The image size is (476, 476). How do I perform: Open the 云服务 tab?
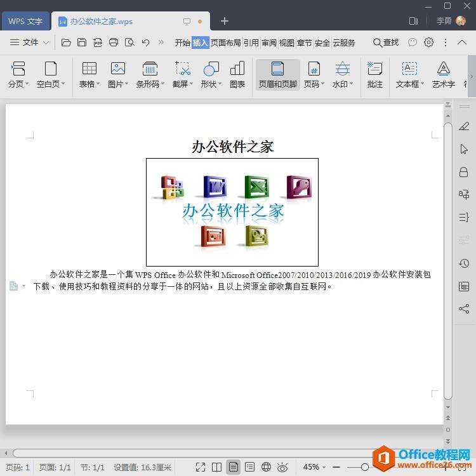click(343, 43)
